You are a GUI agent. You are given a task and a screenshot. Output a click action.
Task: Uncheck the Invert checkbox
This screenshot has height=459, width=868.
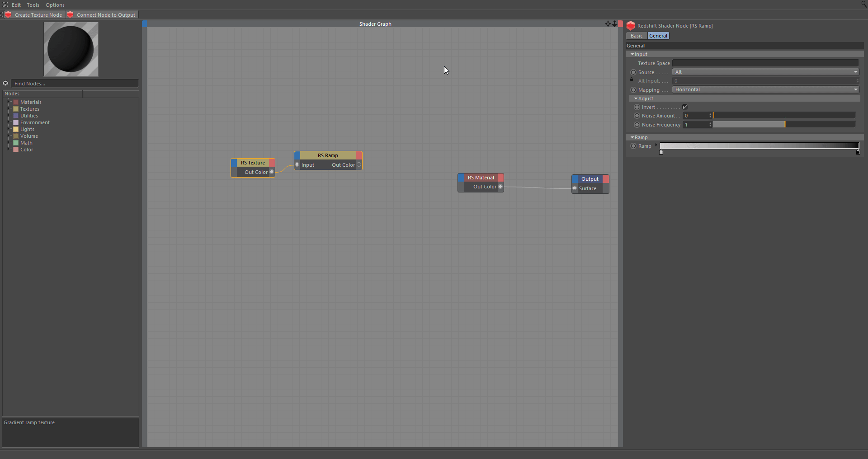pos(685,107)
